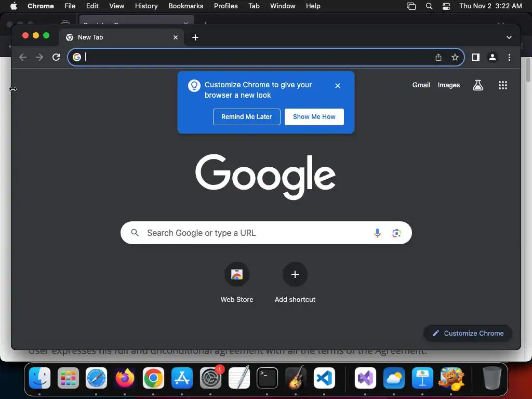532x399 pixels.
Task: Open TextEdit from the Dock
Action: click(x=239, y=378)
